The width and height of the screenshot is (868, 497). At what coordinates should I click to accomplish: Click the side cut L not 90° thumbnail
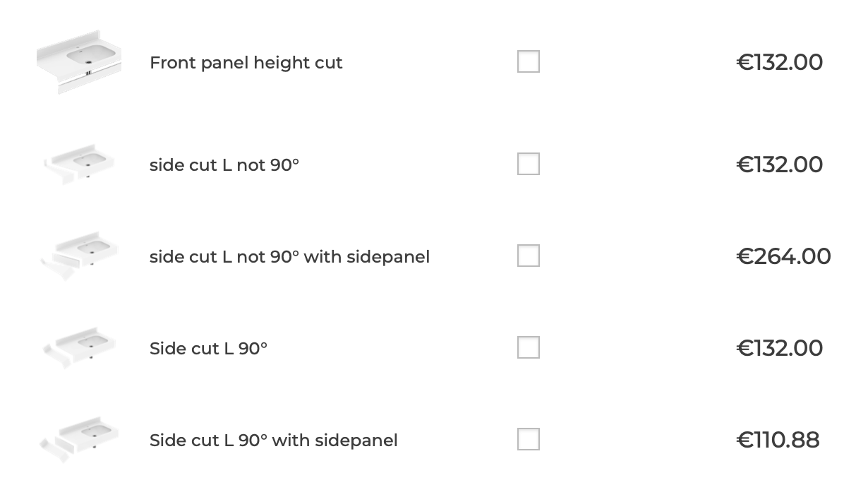tap(79, 164)
